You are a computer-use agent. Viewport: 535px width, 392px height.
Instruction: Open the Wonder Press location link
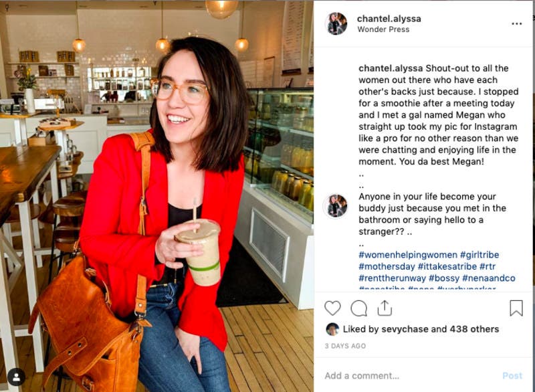(x=383, y=29)
